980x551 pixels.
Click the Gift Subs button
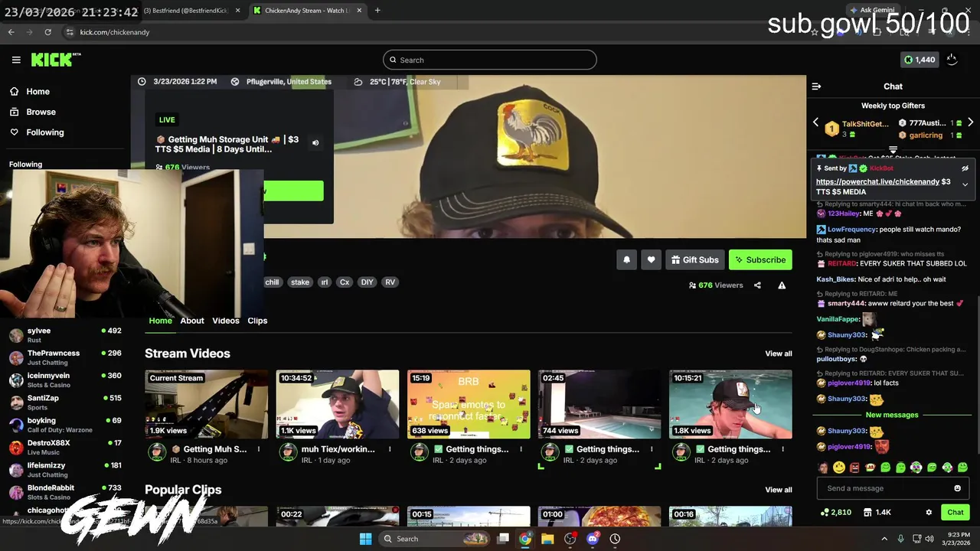pyautogui.click(x=694, y=260)
